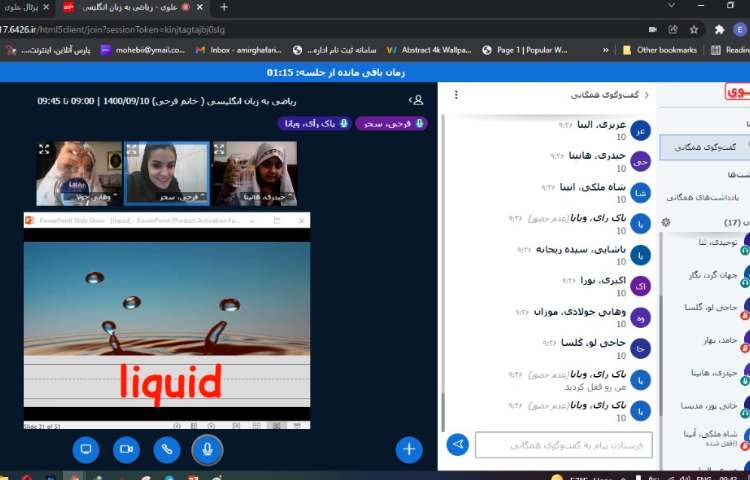
Task: Open گفت‌وگوی همگانی in side panel
Action: click(705, 147)
